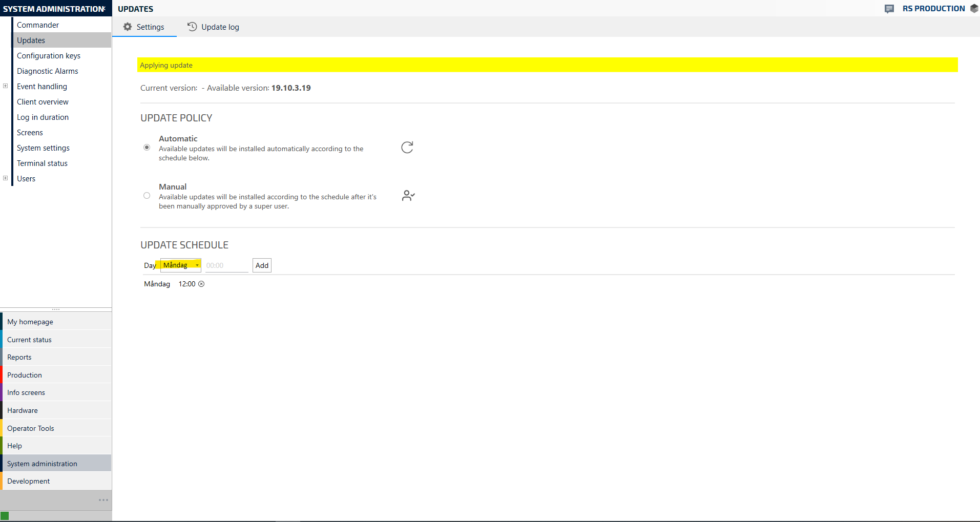Click the schedule time input field
980x522 pixels.
coord(226,265)
